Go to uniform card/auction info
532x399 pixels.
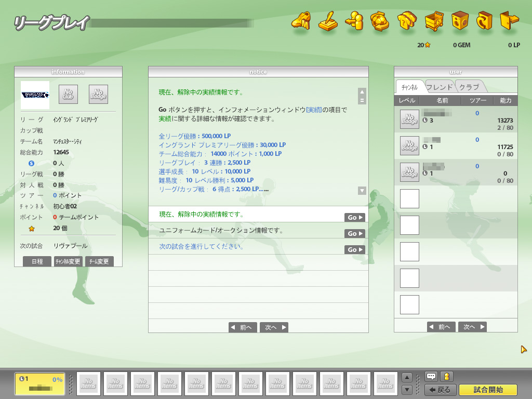coord(354,233)
